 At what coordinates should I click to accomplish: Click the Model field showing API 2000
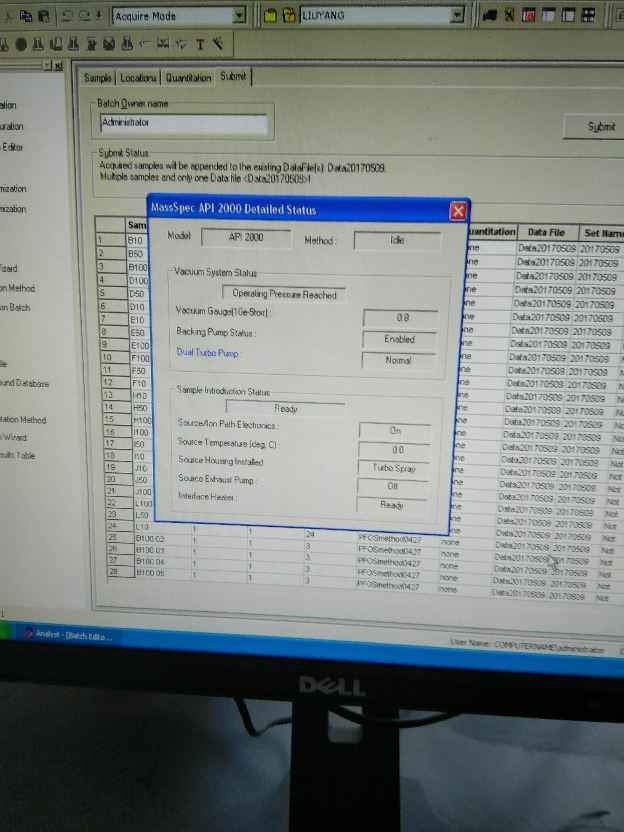[x=246, y=237]
